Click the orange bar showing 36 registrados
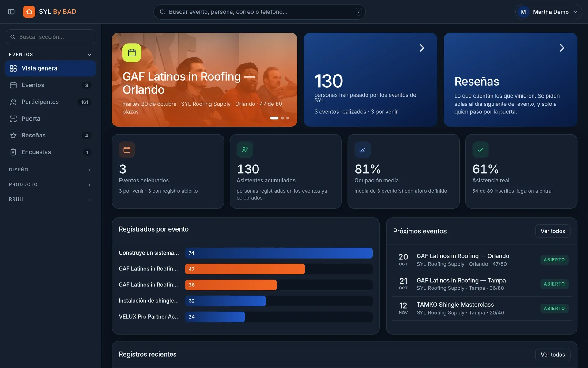588x368 pixels. pos(231,285)
